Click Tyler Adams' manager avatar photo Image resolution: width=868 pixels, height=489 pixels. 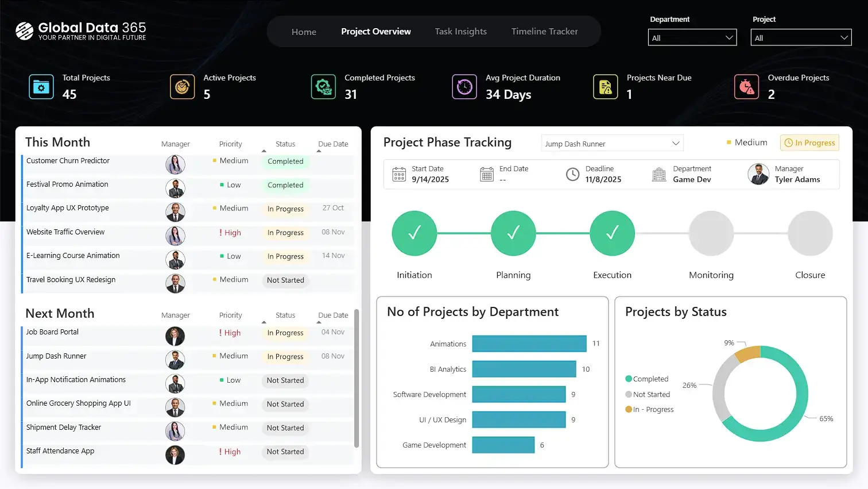[758, 174]
